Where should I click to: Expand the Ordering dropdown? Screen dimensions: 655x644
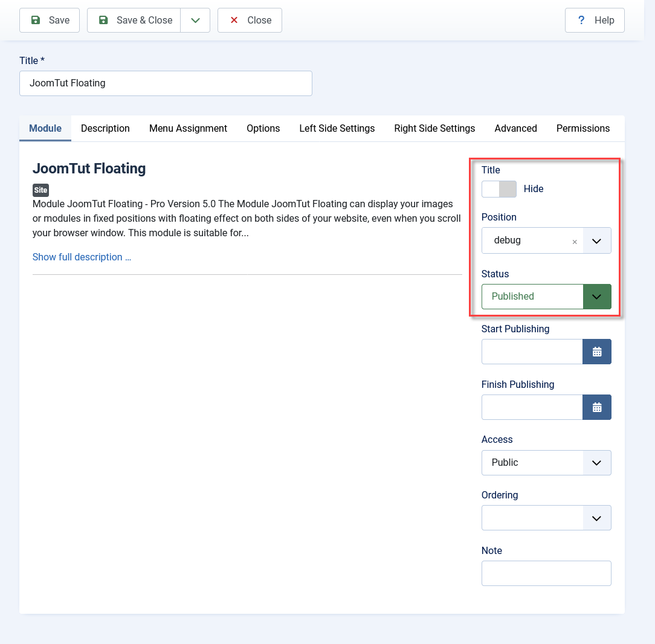(546, 518)
